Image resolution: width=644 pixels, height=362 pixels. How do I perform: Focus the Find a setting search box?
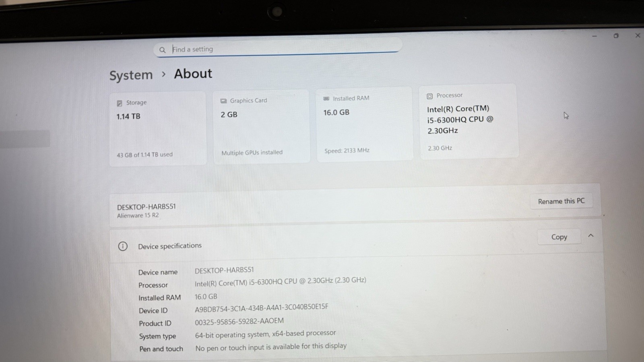(278, 48)
